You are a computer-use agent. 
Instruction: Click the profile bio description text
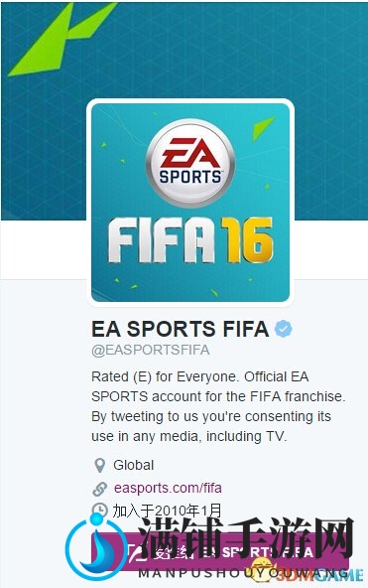[x=218, y=406]
